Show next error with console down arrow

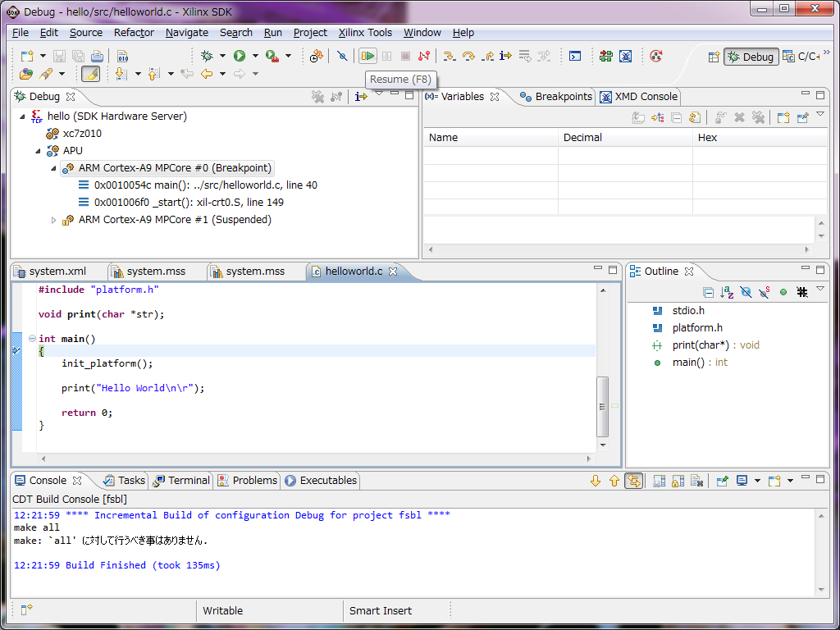point(596,481)
